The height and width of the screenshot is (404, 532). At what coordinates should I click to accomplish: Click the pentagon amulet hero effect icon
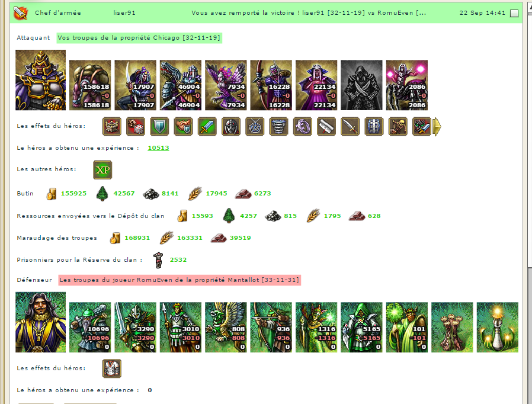coord(255,127)
